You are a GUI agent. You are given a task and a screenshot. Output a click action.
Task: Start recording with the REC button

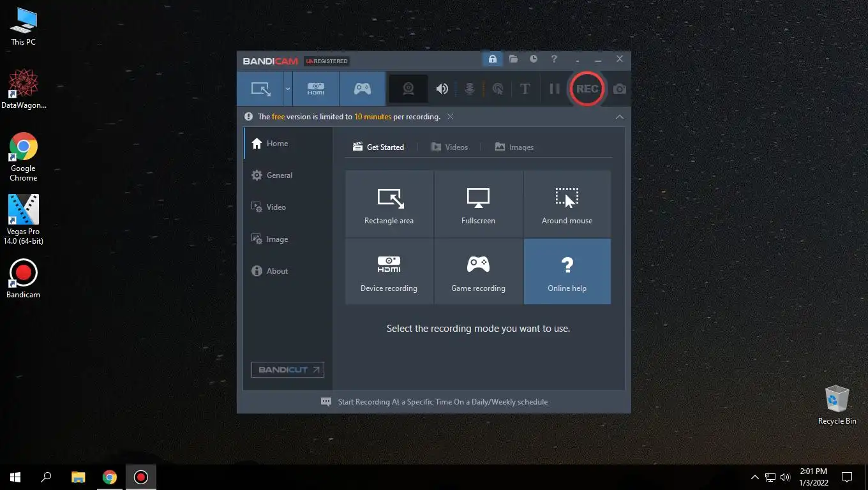click(x=587, y=89)
